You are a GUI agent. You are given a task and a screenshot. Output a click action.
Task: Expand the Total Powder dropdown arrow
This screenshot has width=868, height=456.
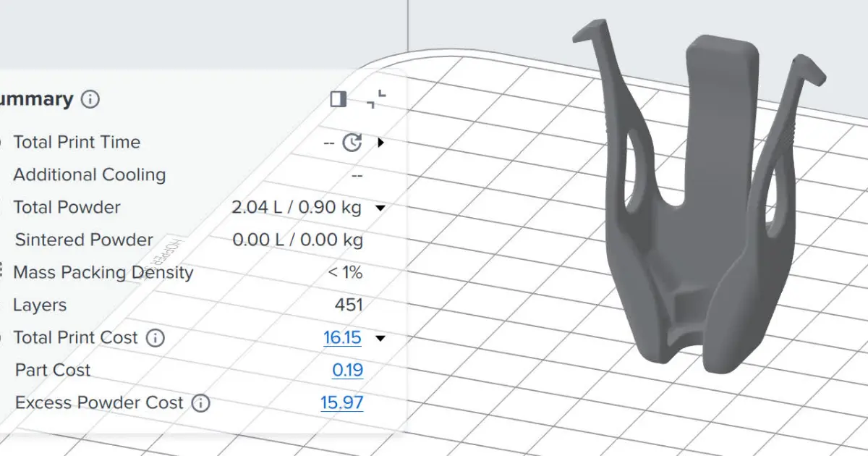tap(380, 208)
